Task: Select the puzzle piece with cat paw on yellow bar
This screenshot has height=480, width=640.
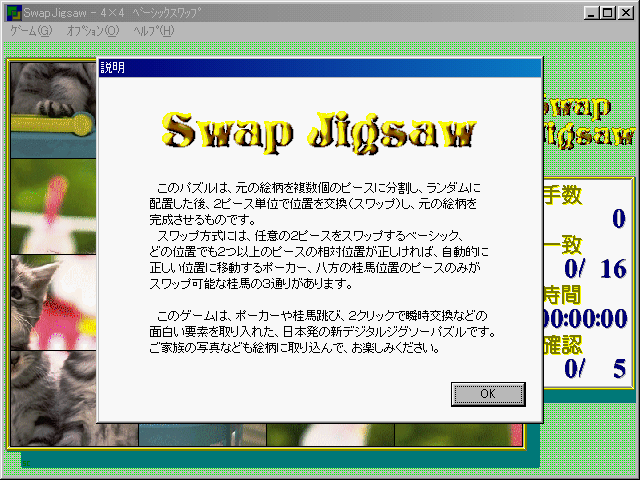Action: 53,110
